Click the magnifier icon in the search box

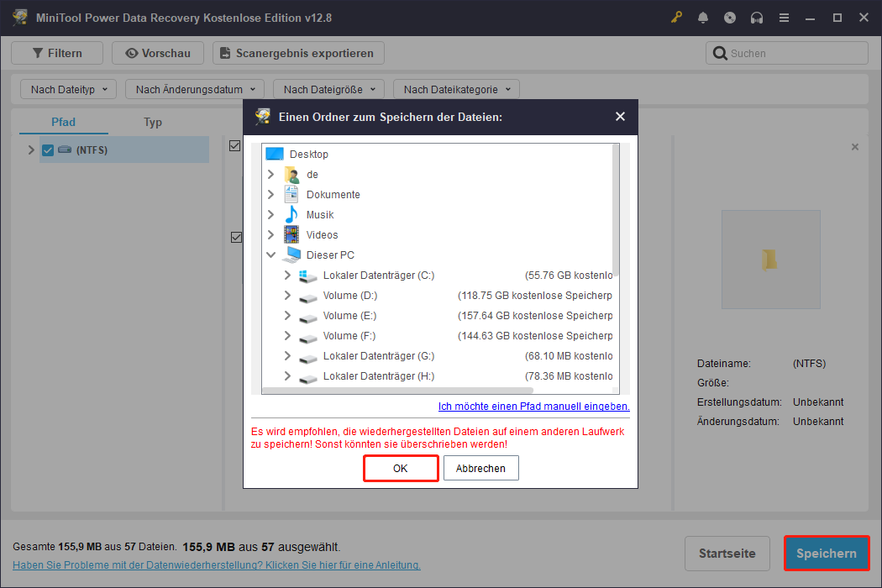pos(720,52)
